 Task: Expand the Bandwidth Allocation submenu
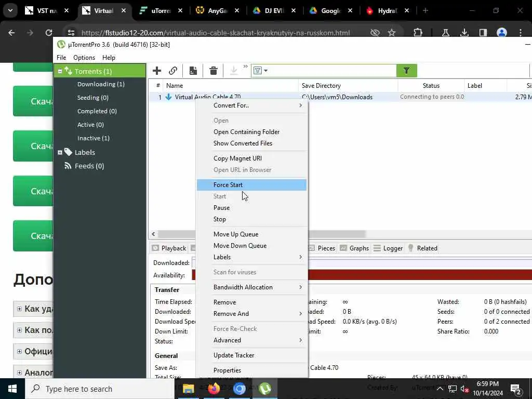pos(251,287)
